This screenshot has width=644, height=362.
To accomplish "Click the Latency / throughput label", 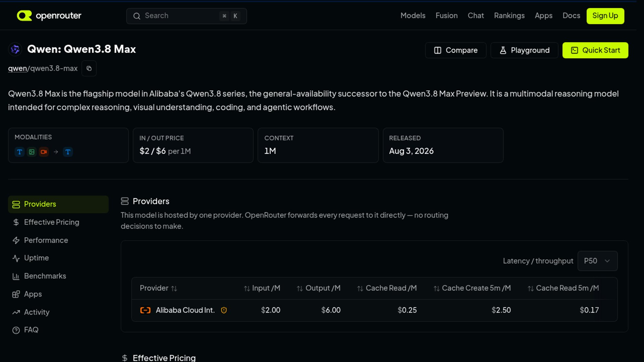I will (x=538, y=261).
